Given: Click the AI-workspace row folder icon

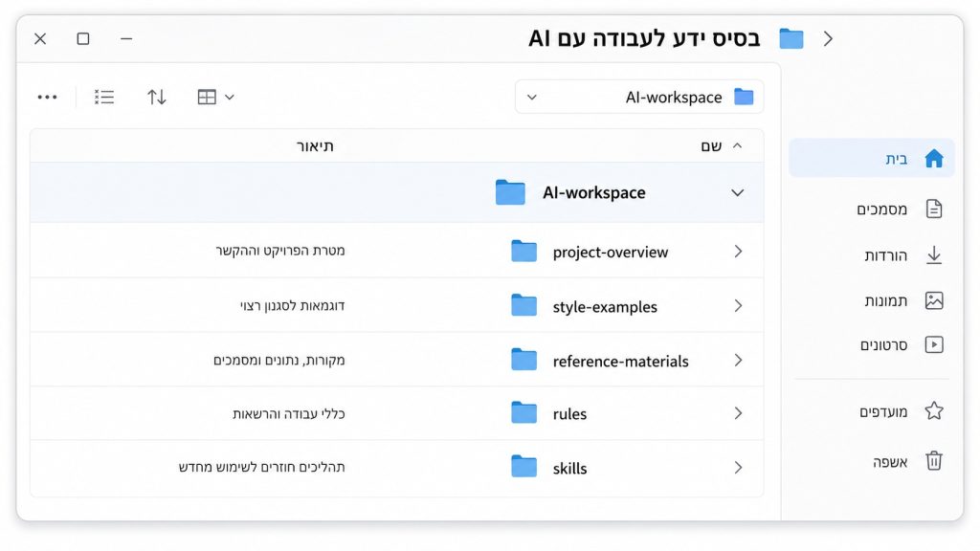Looking at the screenshot, I should point(510,192).
